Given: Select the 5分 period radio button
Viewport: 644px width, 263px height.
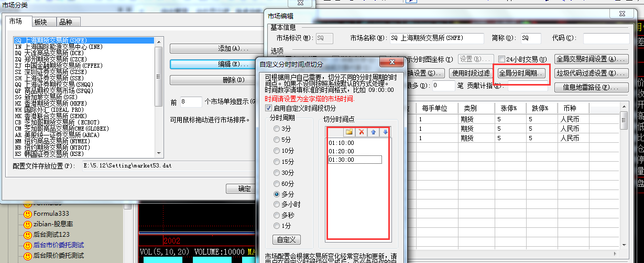Looking at the screenshot, I should point(277,140).
